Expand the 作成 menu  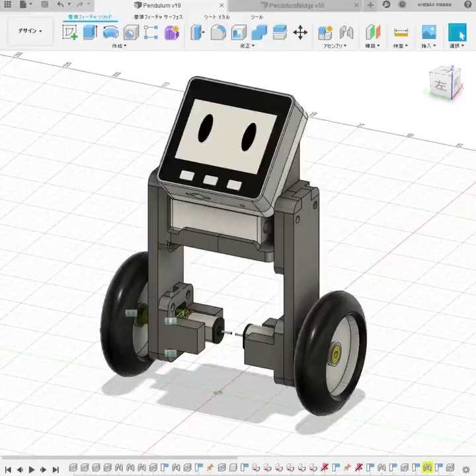pyautogui.click(x=120, y=46)
